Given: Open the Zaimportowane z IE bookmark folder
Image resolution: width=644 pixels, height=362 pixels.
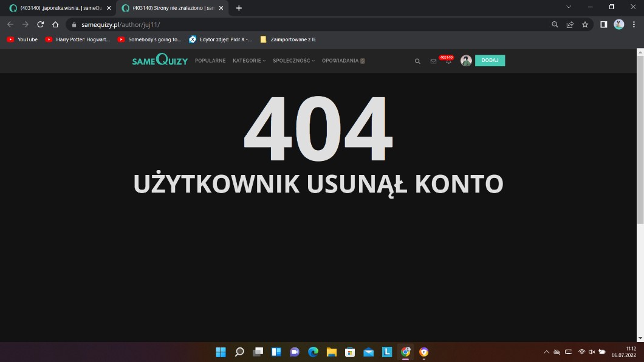Looking at the screenshot, I should 288,39.
